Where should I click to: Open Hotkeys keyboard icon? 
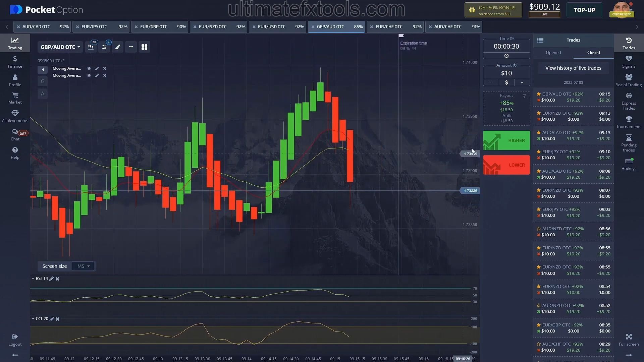(x=629, y=164)
